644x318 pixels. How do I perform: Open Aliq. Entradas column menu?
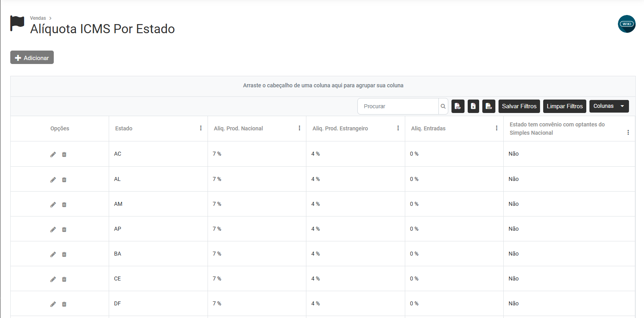pyautogui.click(x=497, y=128)
